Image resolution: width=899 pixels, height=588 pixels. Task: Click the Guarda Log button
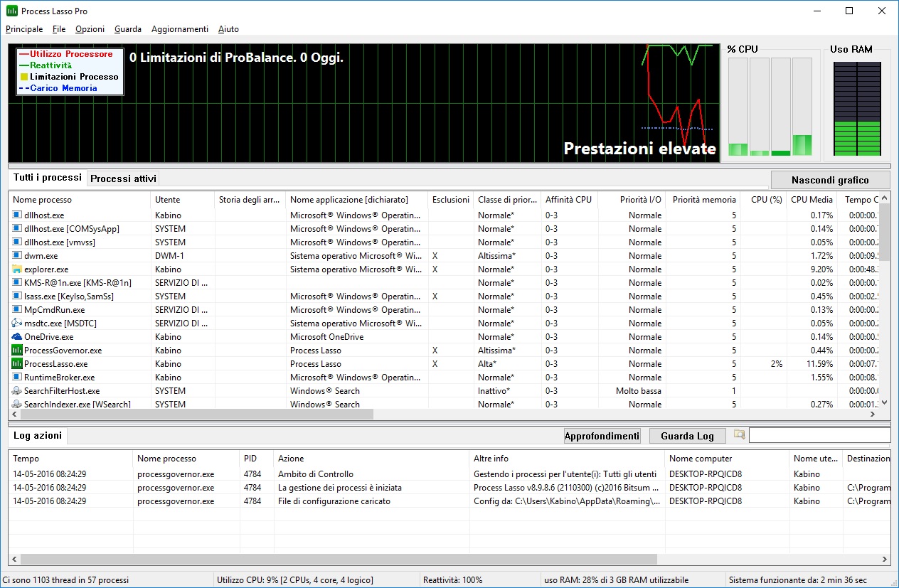688,436
